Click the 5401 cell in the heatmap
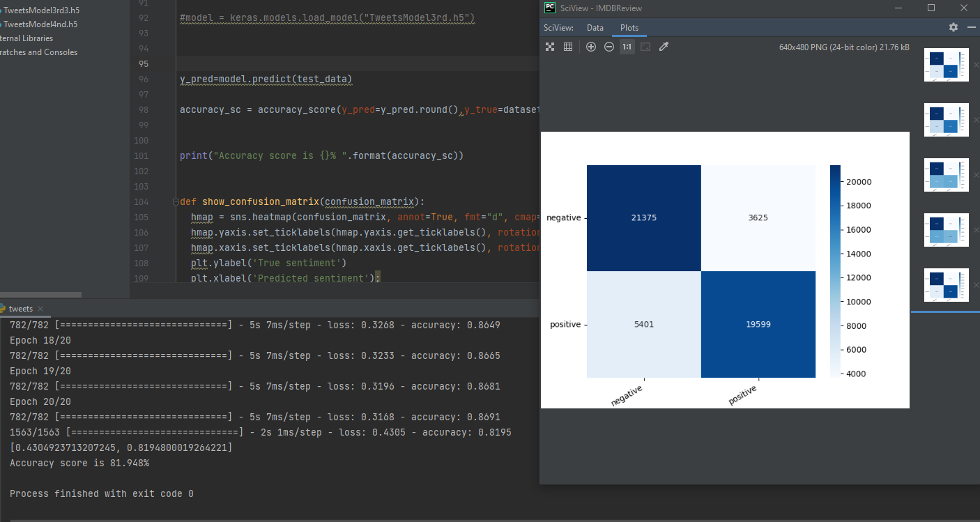This screenshot has height=522, width=980. [x=644, y=324]
